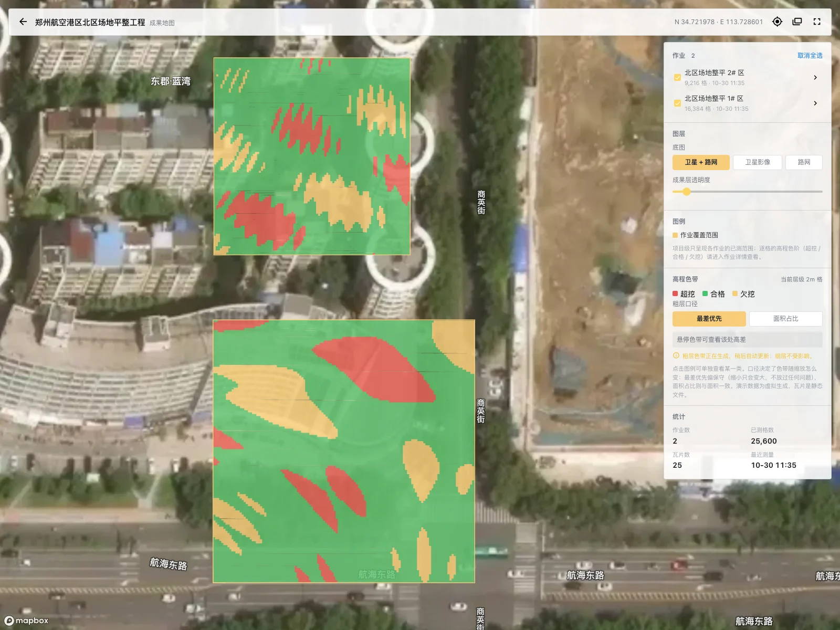Click the 作业覆盖范围 legend entry
This screenshot has width=840, height=630.
(x=695, y=235)
